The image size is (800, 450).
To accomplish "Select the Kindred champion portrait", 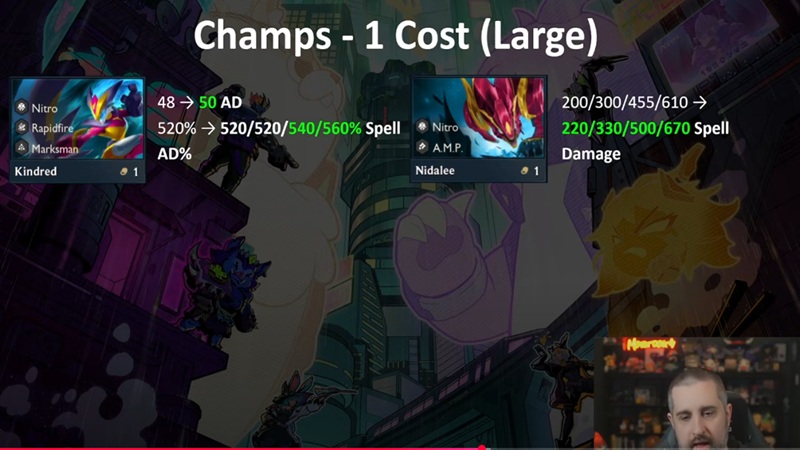I will [x=78, y=119].
